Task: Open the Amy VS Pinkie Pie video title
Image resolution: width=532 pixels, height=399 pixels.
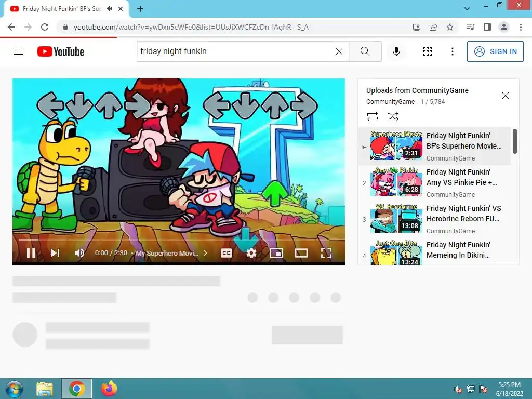Action: 461,177
